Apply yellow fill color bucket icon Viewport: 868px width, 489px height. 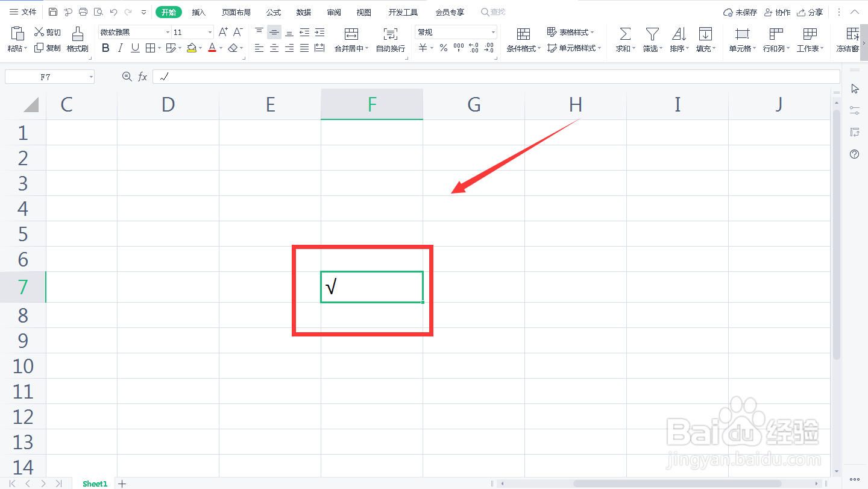[191, 48]
